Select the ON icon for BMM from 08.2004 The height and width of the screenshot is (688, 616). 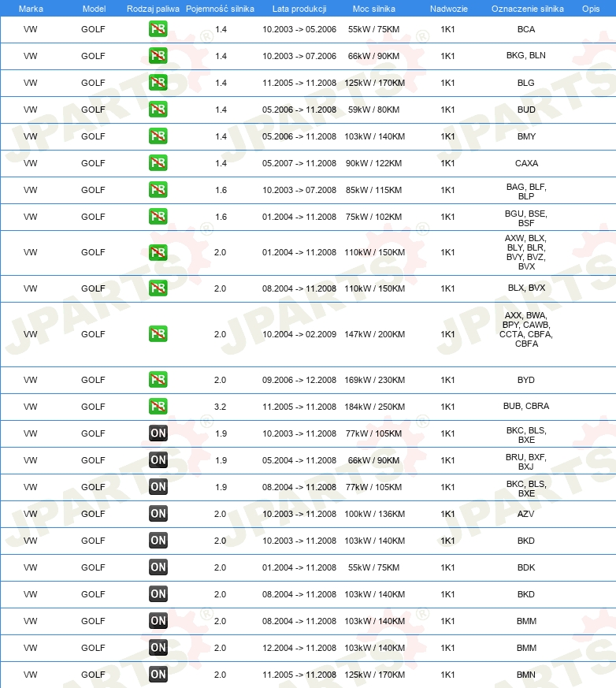pos(158,620)
